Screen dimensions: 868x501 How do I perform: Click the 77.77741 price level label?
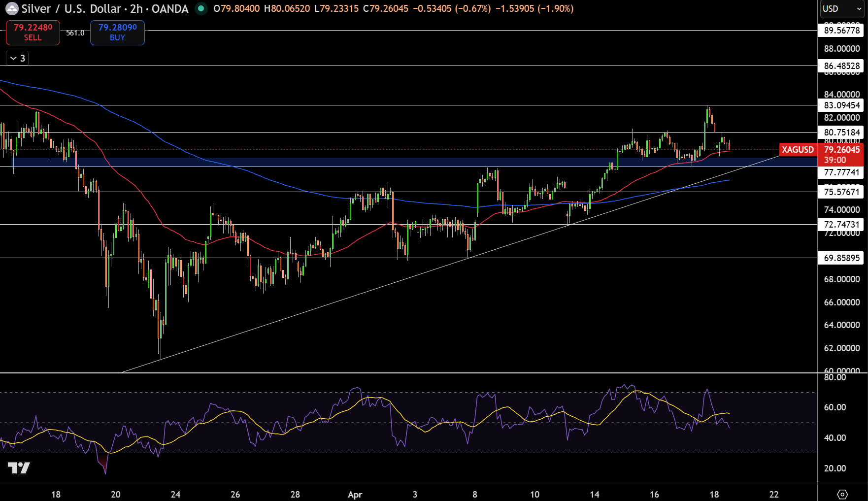tap(841, 172)
